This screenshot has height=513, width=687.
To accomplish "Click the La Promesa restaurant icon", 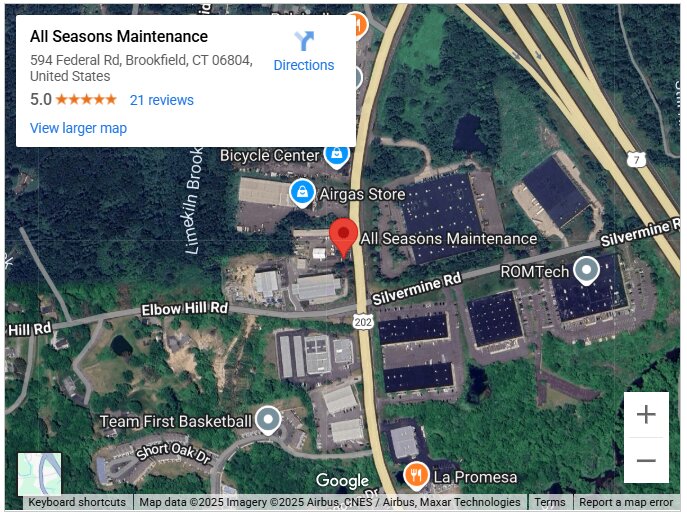I will point(416,476).
